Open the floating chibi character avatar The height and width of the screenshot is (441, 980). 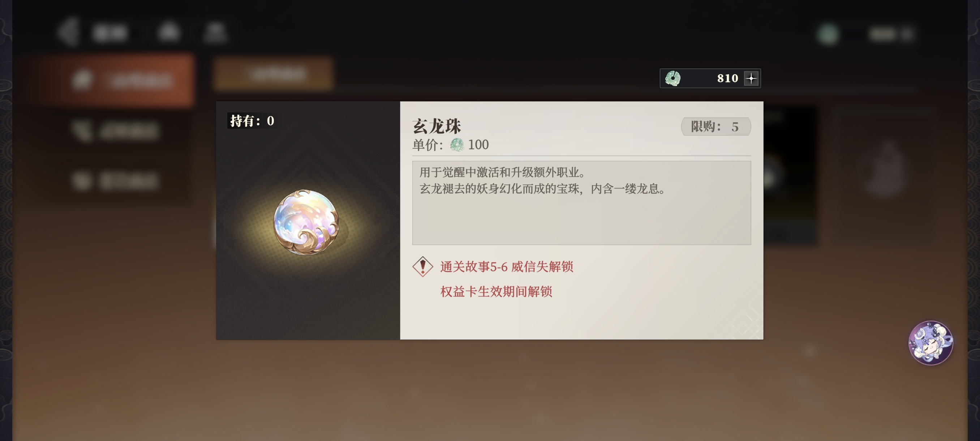(x=930, y=342)
